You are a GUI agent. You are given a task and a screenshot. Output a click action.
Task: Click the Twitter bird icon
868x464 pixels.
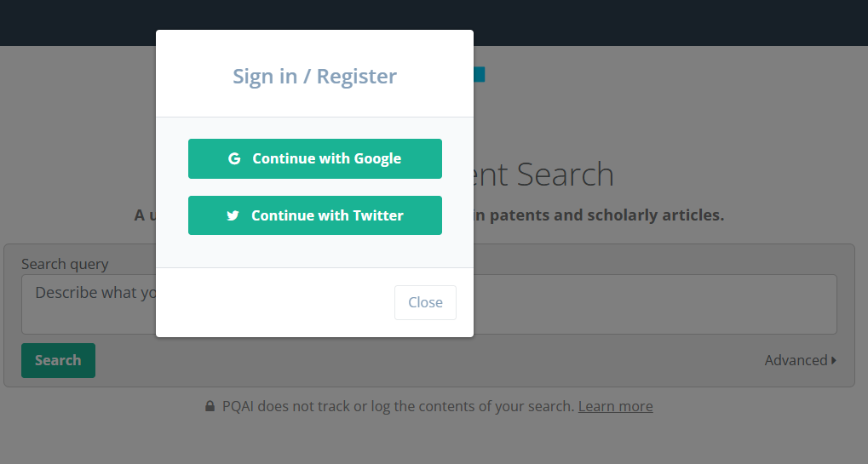233,215
